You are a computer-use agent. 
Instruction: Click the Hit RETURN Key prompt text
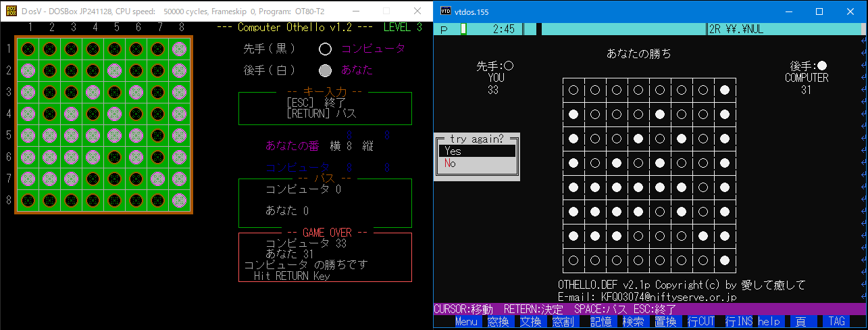coord(292,276)
